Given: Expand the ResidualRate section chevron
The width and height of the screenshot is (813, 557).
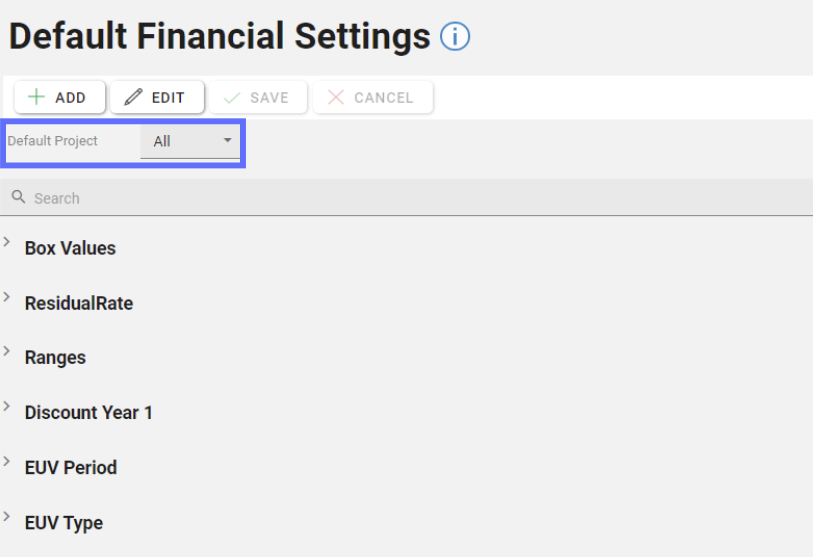Looking at the screenshot, I should tap(8, 297).
